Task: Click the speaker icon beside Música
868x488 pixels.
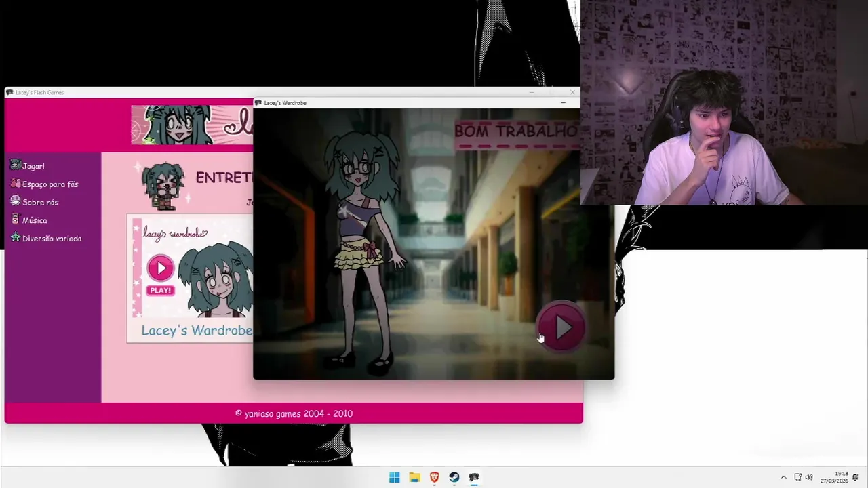Action: [16, 219]
